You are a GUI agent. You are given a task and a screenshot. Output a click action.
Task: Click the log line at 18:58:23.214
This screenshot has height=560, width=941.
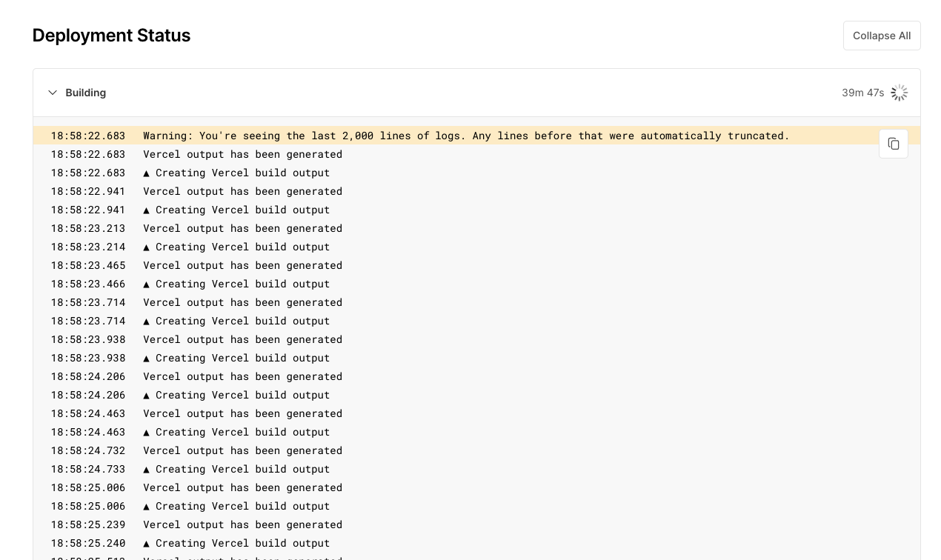pyautogui.click(x=477, y=247)
